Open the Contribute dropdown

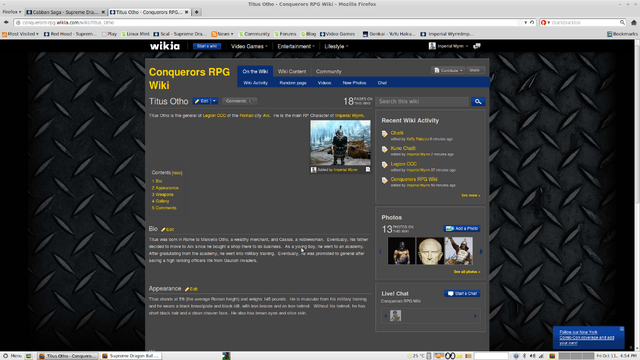tap(448, 70)
